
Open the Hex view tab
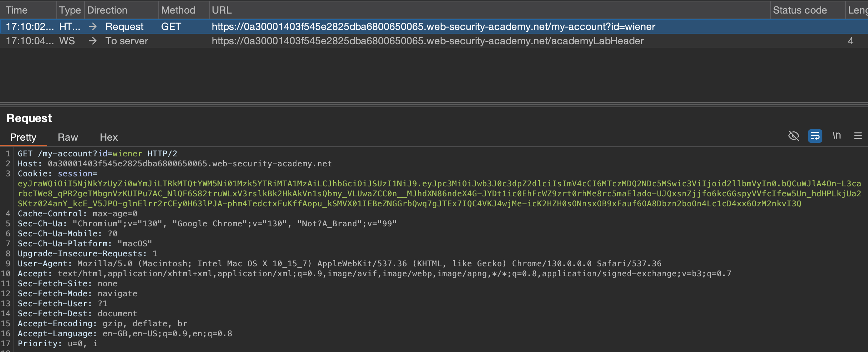(109, 137)
